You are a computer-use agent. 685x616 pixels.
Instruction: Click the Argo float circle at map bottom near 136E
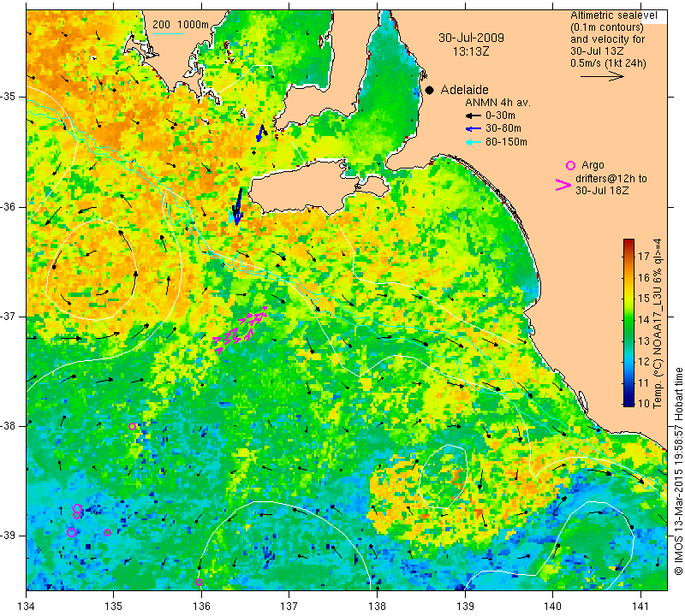200,582
